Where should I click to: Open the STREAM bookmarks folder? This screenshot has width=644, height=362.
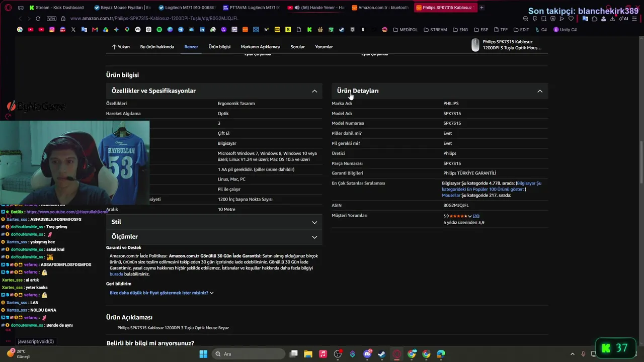(435, 30)
